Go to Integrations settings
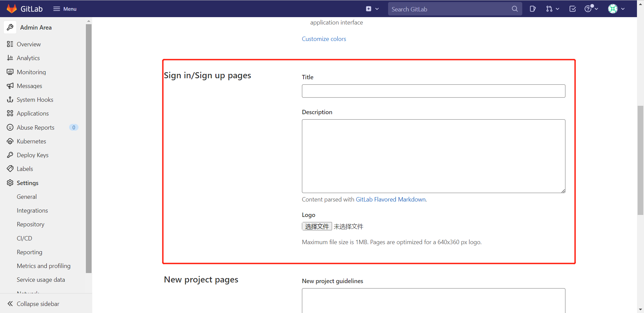The width and height of the screenshot is (644, 313). (x=32, y=211)
